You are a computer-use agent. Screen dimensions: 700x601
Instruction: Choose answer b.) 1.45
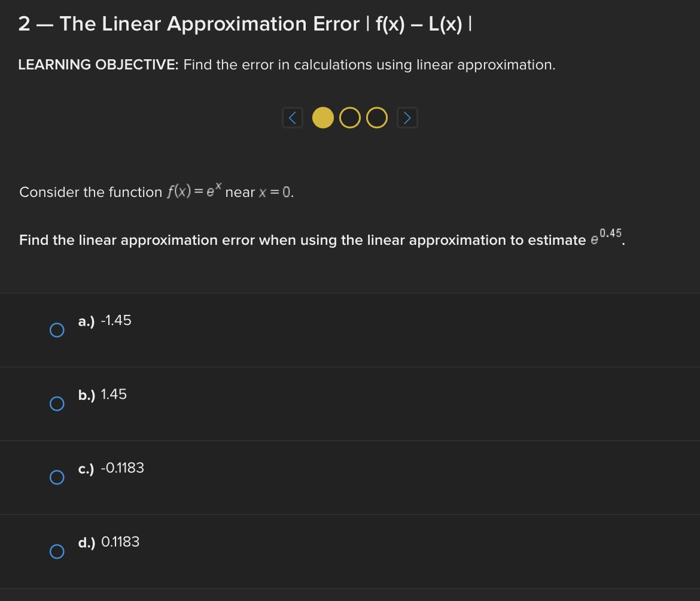(57, 403)
